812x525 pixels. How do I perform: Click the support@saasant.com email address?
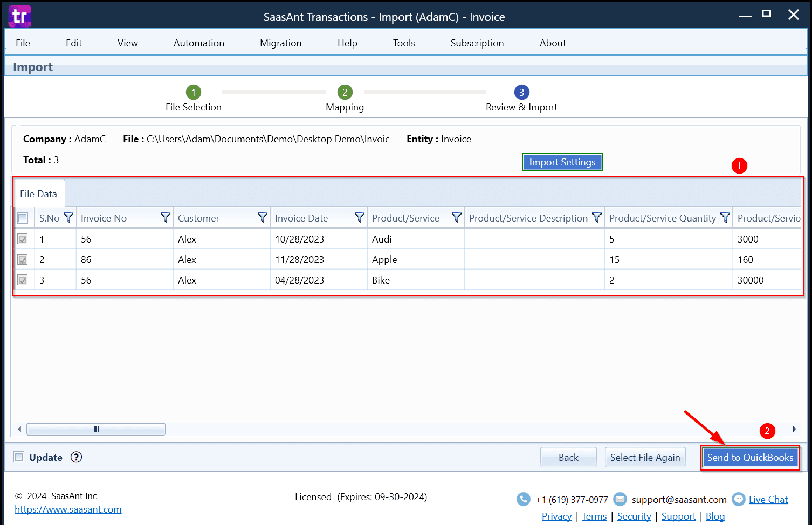679,500
